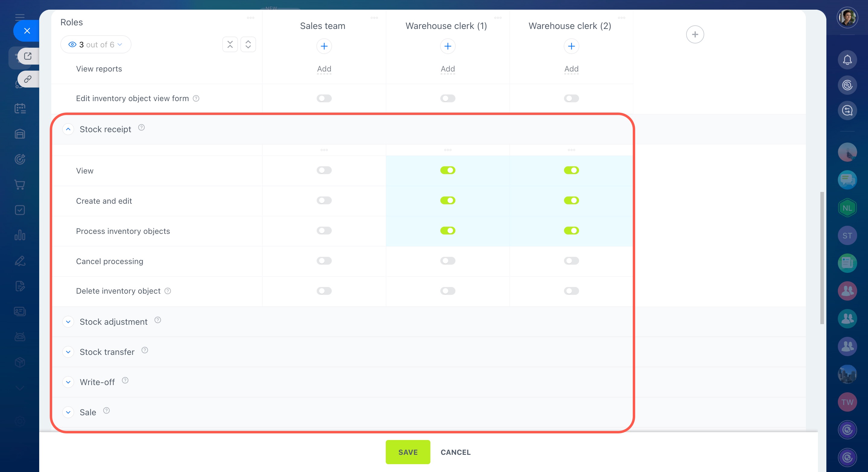Open Warehouse clerk (1) column options menu

tap(498, 18)
